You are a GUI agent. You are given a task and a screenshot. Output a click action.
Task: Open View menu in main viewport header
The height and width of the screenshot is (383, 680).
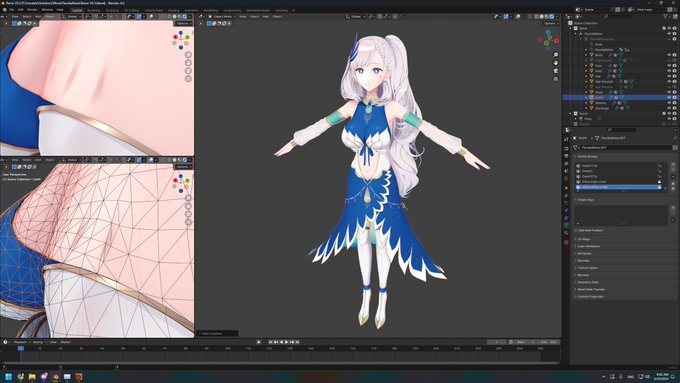click(243, 16)
